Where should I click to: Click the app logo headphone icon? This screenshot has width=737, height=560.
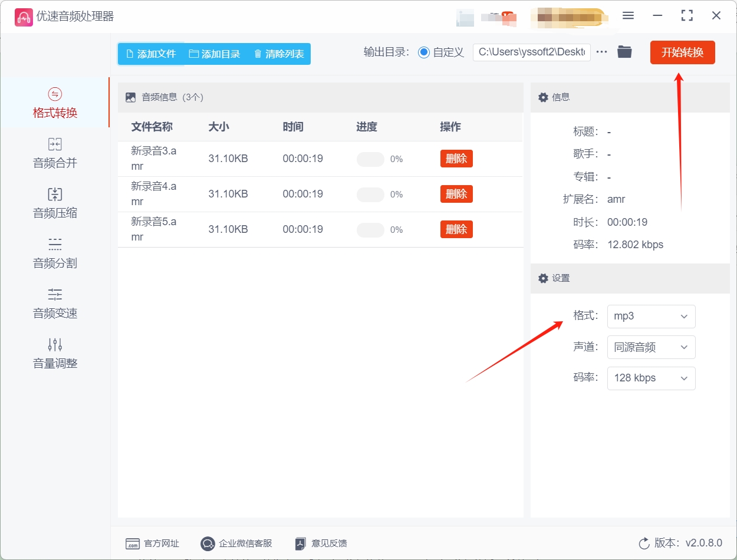24,17
